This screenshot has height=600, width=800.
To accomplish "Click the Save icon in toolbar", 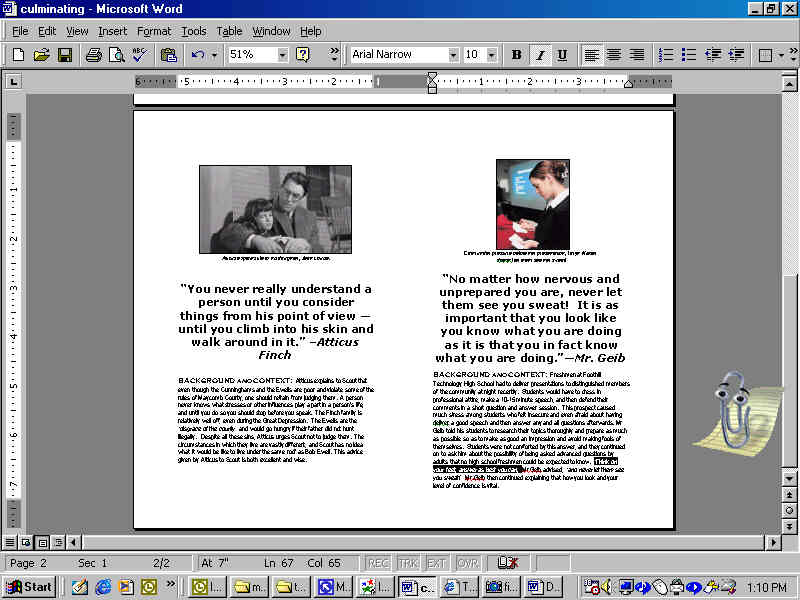I will [x=64, y=55].
